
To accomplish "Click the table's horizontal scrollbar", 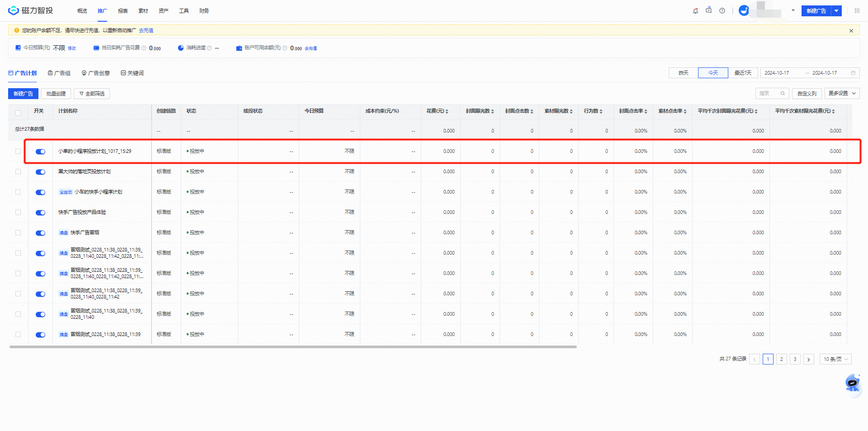I will coord(293,347).
